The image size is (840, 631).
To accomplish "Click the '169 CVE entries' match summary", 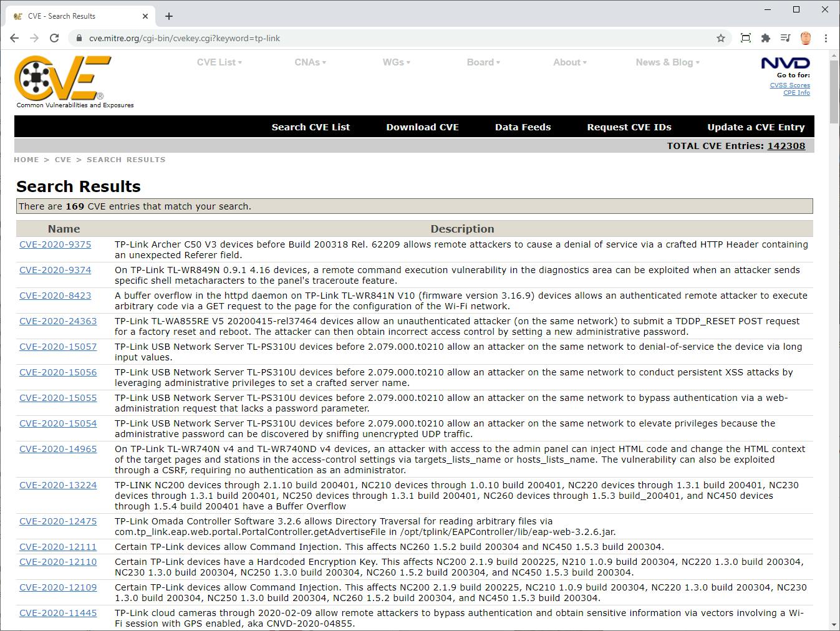I will 415,206.
